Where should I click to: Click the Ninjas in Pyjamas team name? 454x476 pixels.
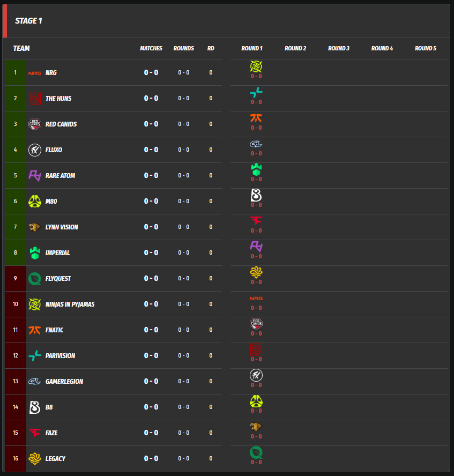[x=70, y=304]
